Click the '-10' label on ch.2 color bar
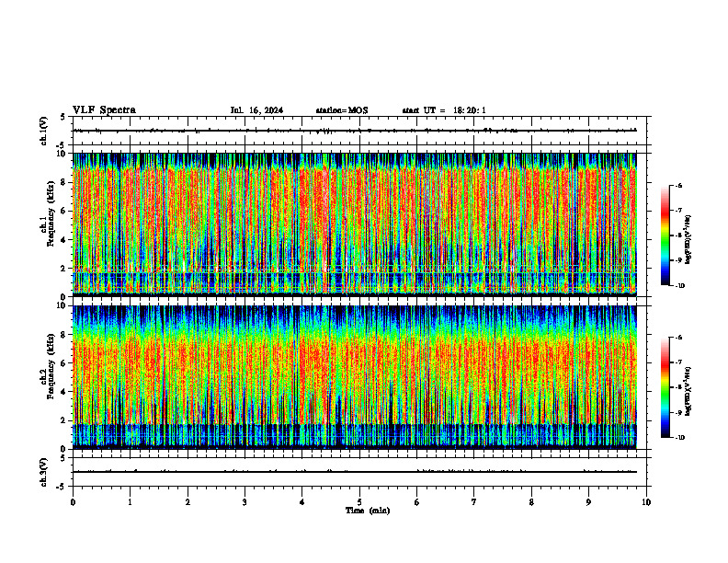This screenshot has height=563, width=728. [x=679, y=438]
